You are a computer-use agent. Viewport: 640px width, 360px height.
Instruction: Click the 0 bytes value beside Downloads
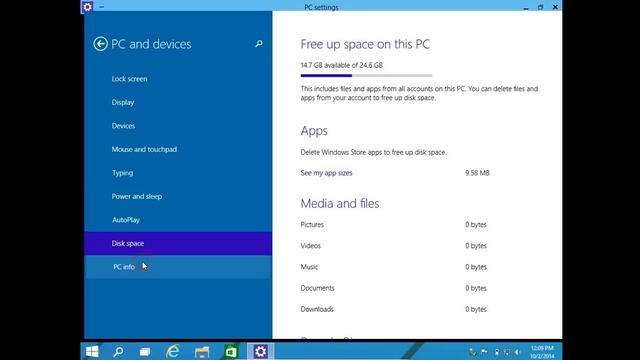click(476, 309)
